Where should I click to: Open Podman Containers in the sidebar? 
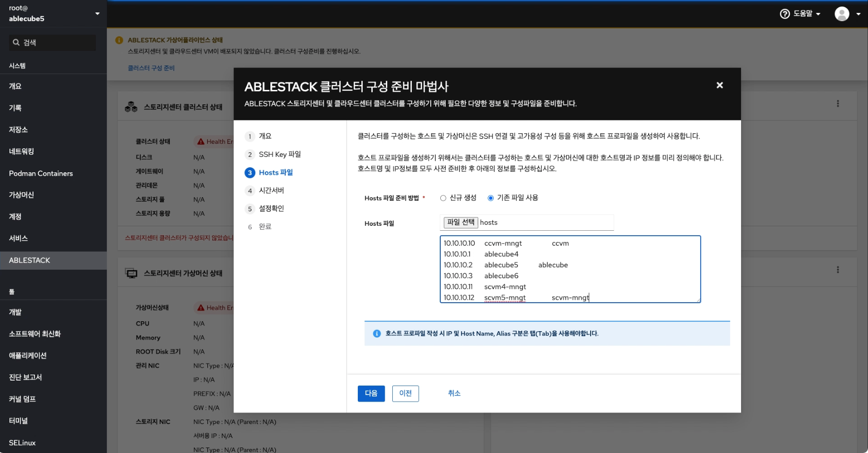tap(53, 173)
